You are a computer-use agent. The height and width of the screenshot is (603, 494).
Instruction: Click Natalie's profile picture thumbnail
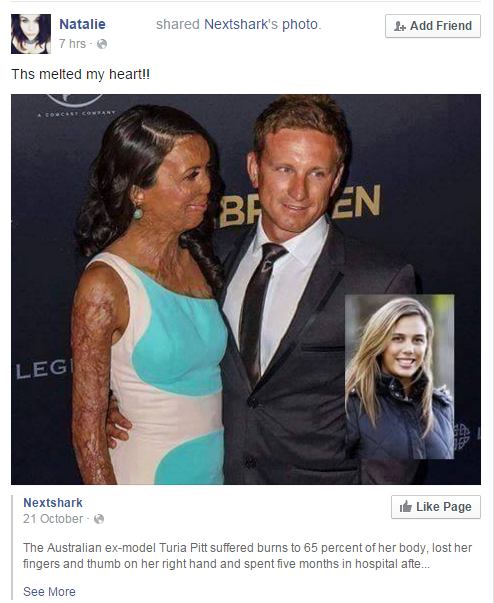31,34
